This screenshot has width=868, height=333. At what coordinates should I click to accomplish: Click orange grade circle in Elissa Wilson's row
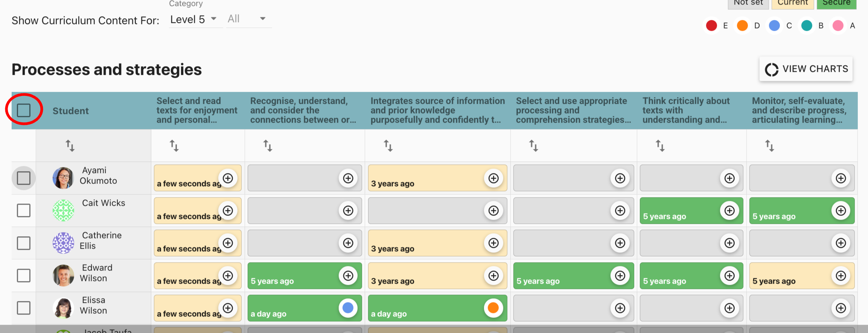point(493,308)
